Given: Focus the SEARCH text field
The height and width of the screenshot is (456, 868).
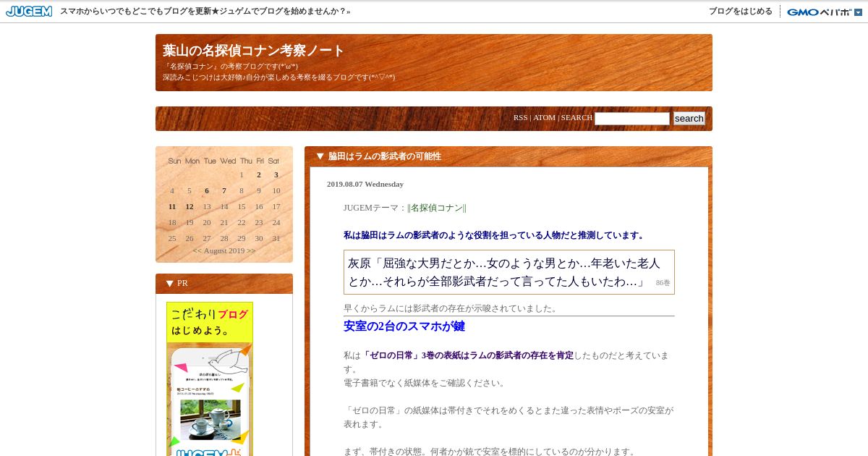Looking at the screenshot, I should point(632,118).
